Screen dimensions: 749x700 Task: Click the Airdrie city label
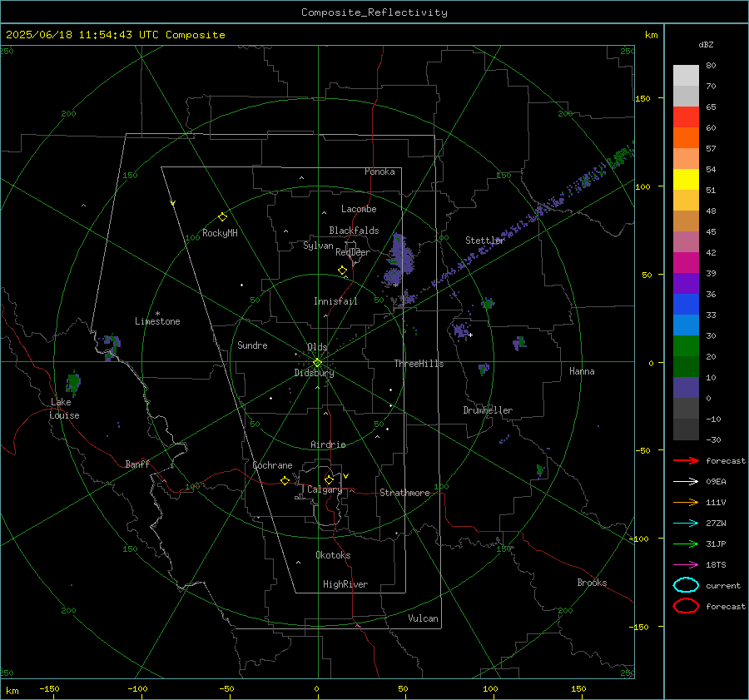pyautogui.click(x=328, y=444)
